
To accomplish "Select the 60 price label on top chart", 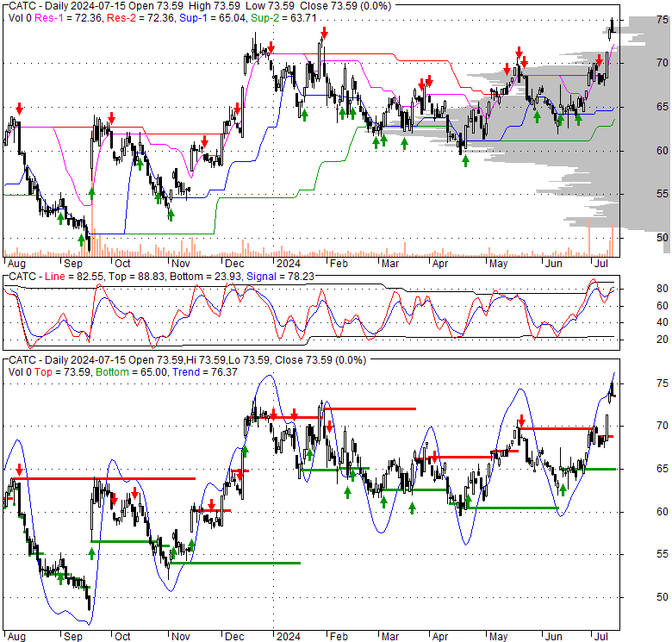I will click(x=663, y=151).
